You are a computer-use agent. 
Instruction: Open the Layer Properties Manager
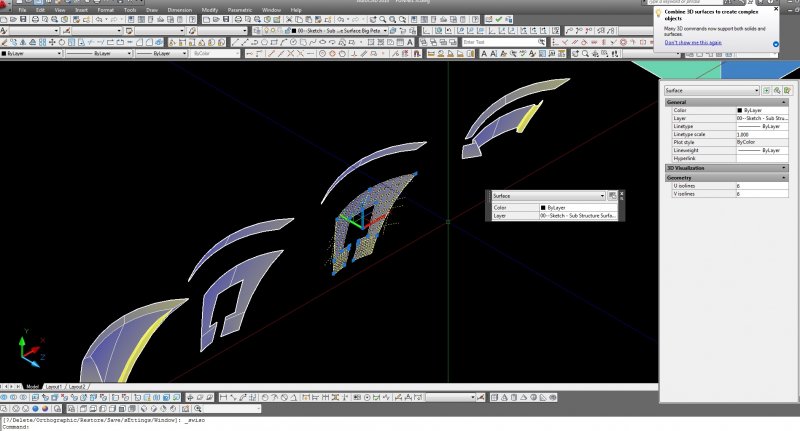tap(257, 31)
